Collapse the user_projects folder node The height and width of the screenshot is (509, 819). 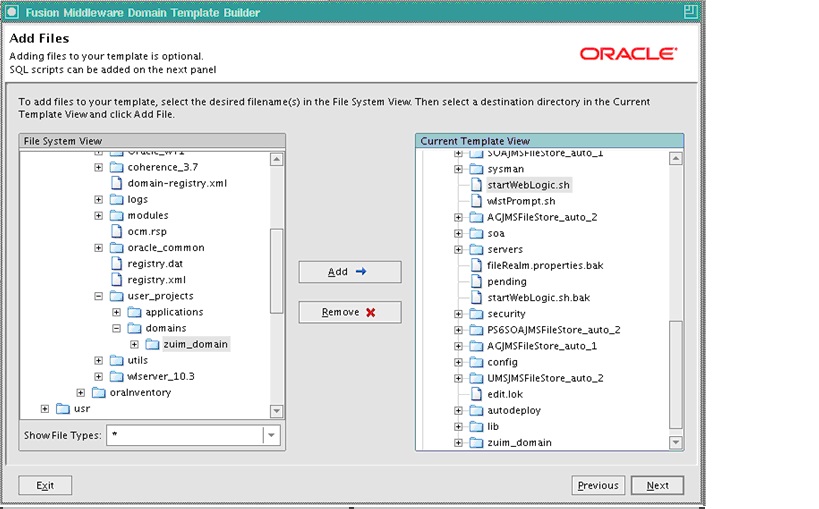click(x=98, y=296)
